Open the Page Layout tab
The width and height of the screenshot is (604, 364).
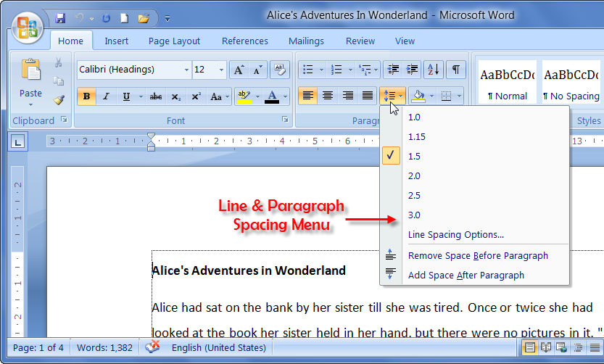[x=174, y=41]
